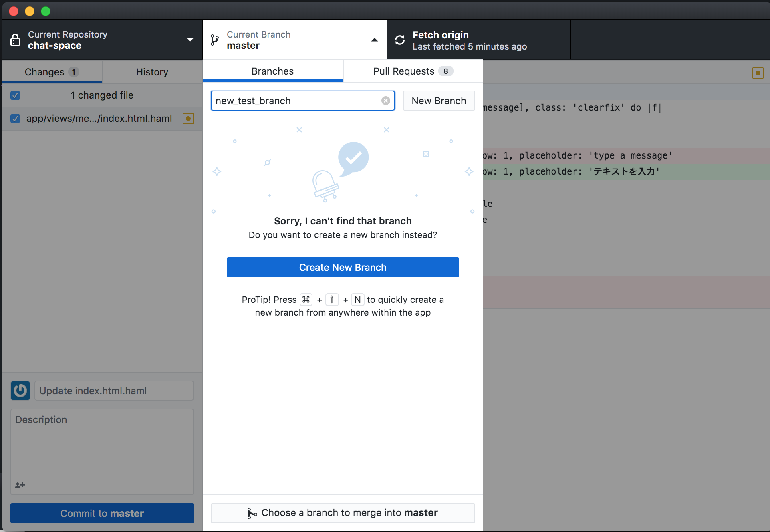Click the add co-authors icon in Description
This screenshot has width=770, height=532.
click(x=20, y=485)
